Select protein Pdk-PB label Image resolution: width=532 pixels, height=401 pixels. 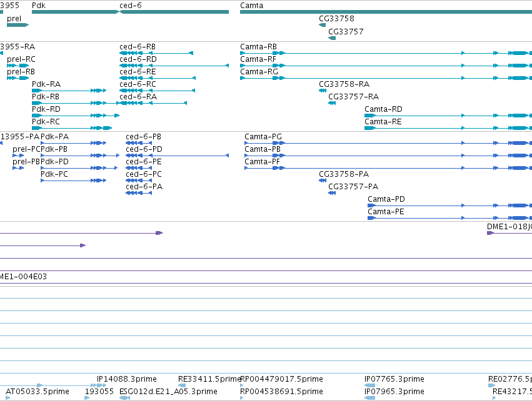click(54, 149)
